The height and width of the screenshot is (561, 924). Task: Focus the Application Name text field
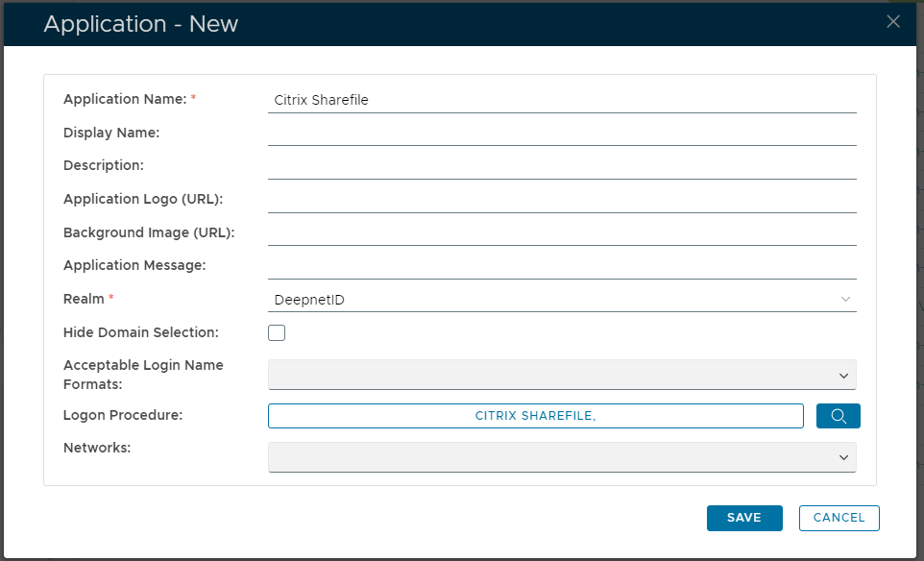pos(562,100)
